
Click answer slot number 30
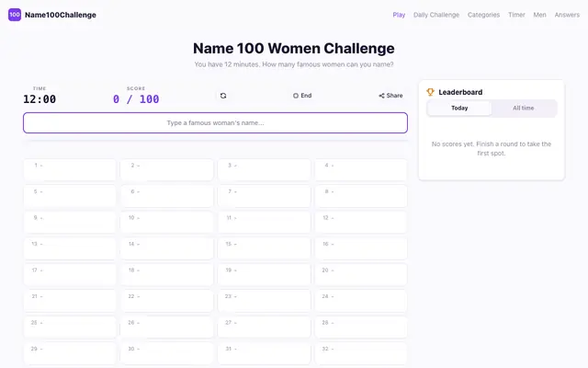(167, 353)
